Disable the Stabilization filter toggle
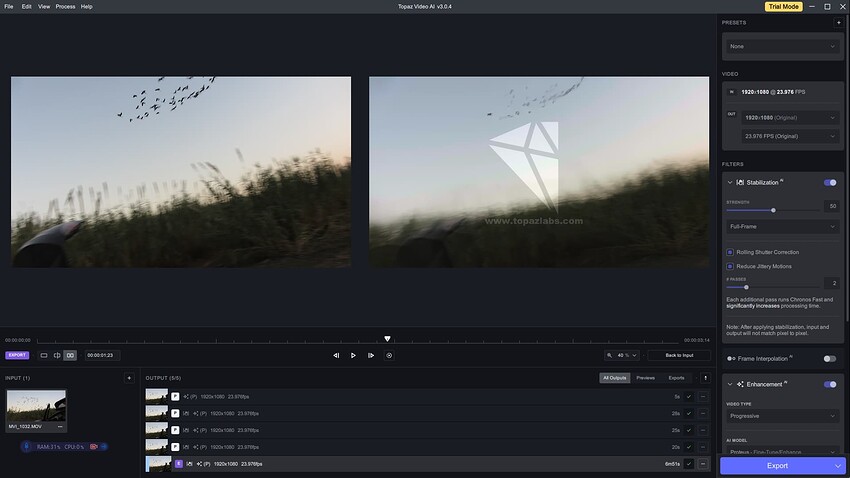The image size is (850, 478). [x=830, y=183]
